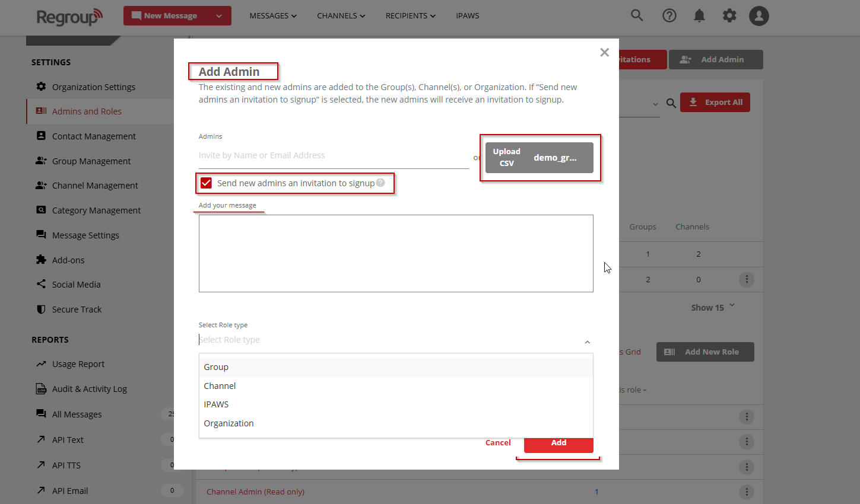860x504 pixels.
Task: Click the Export All button
Action: coord(715,102)
